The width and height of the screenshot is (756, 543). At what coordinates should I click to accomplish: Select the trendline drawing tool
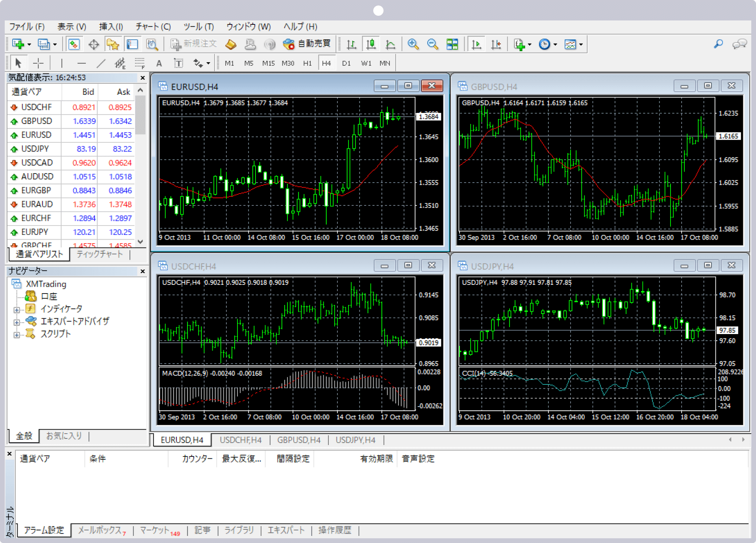101,63
